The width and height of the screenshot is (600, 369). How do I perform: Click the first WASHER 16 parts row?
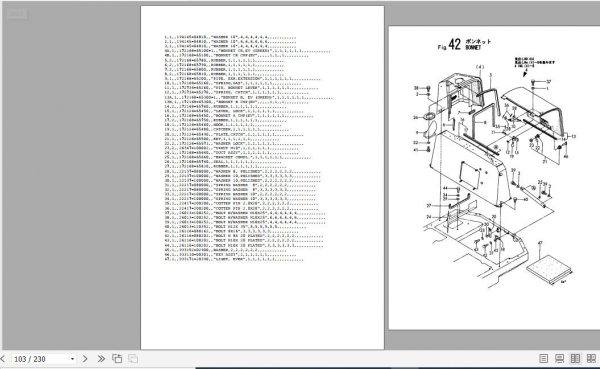tap(230, 38)
